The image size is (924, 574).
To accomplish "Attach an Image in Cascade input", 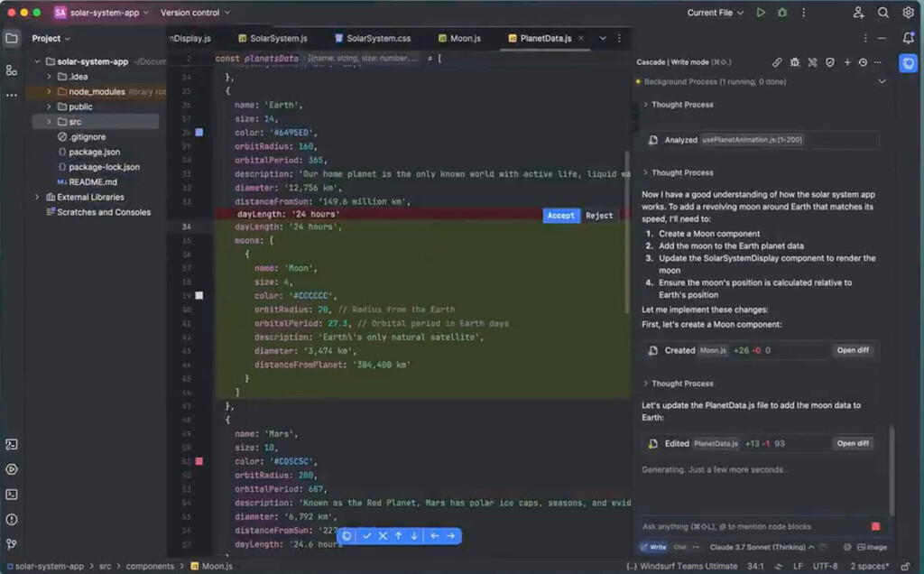I will click(x=872, y=547).
